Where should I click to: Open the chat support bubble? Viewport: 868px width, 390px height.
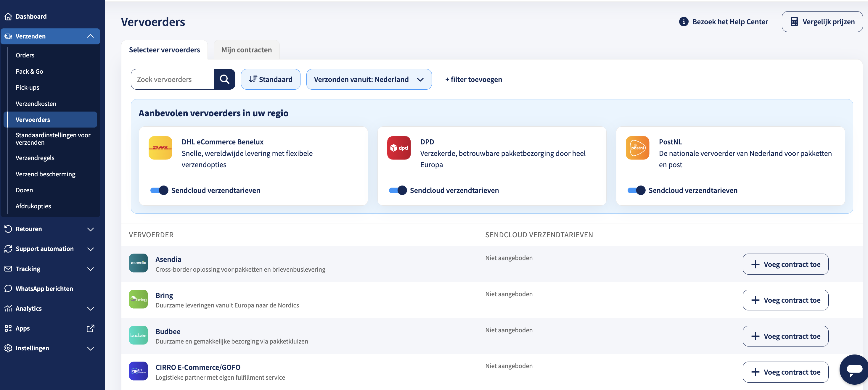pyautogui.click(x=854, y=369)
